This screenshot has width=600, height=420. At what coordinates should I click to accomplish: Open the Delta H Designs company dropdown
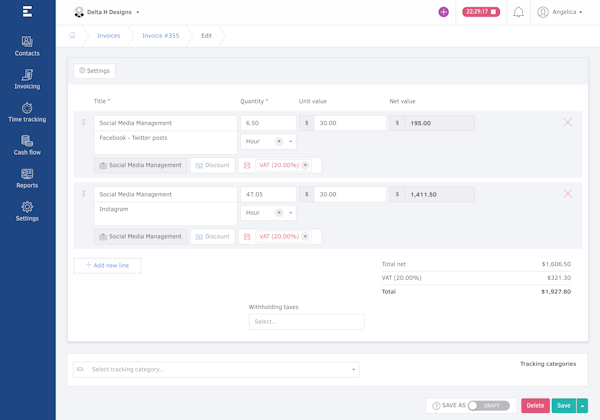click(138, 12)
